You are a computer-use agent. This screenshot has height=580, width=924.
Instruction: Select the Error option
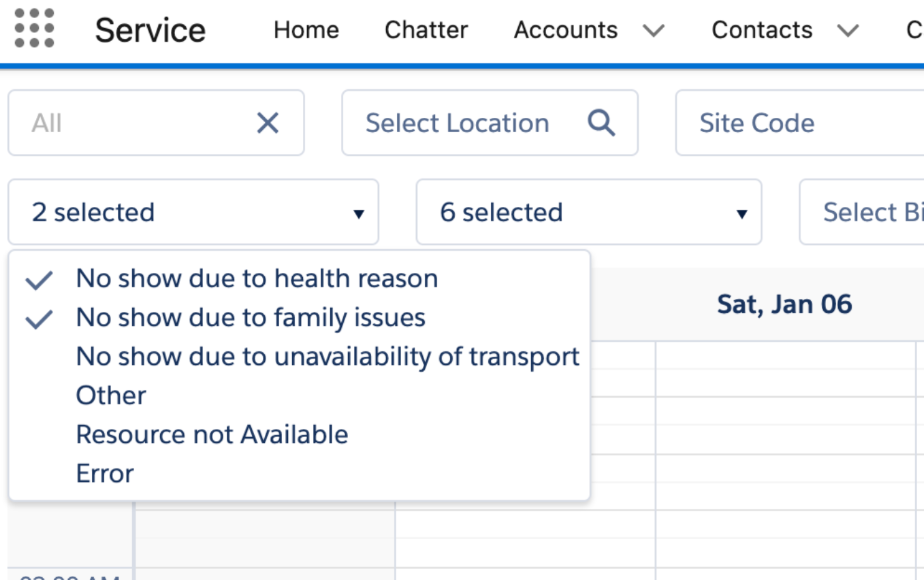pyautogui.click(x=105, y=474)
